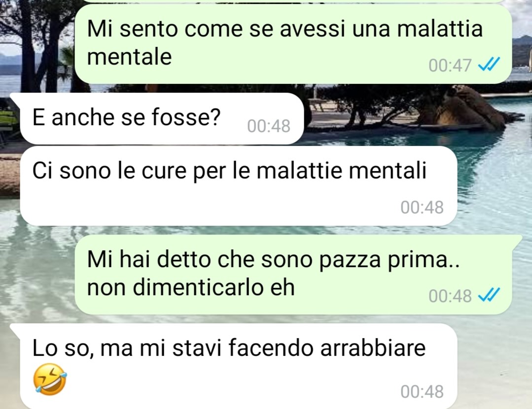Tap timestamp of the 'arrabbiare' message
The image size is (532, 409).
422,391
